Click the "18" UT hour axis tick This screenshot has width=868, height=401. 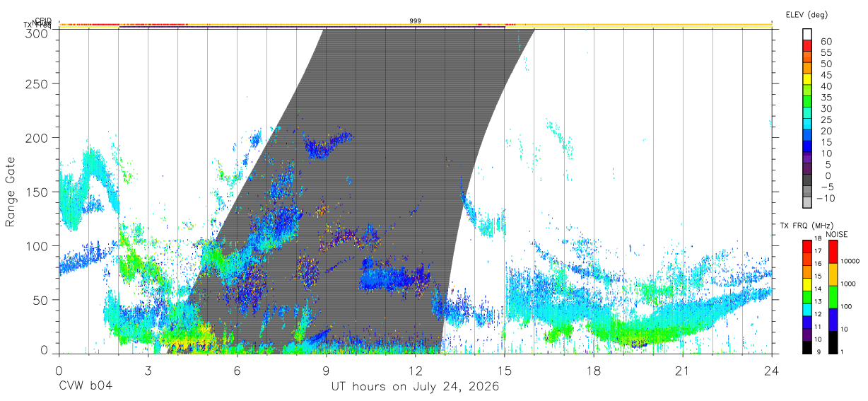594,370
